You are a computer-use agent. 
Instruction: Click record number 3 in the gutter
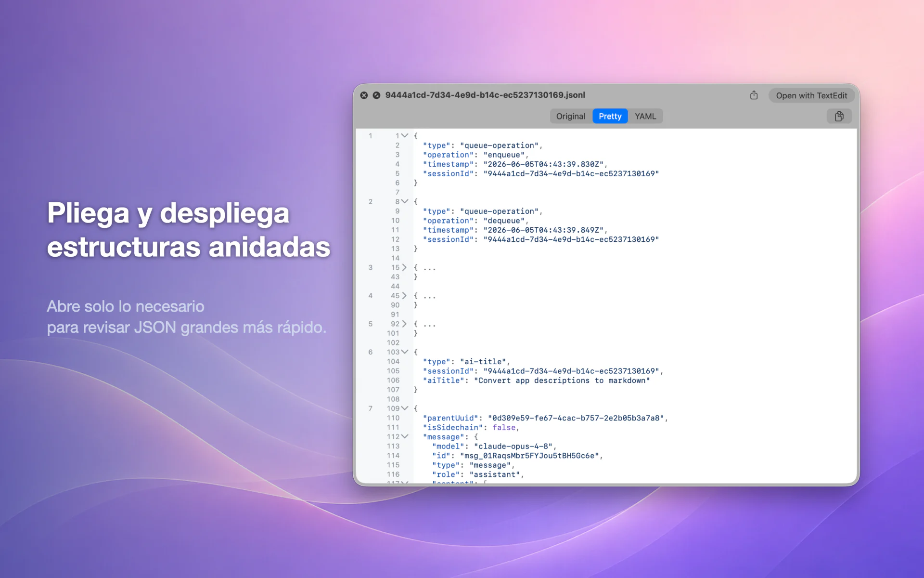pos(370,267)
